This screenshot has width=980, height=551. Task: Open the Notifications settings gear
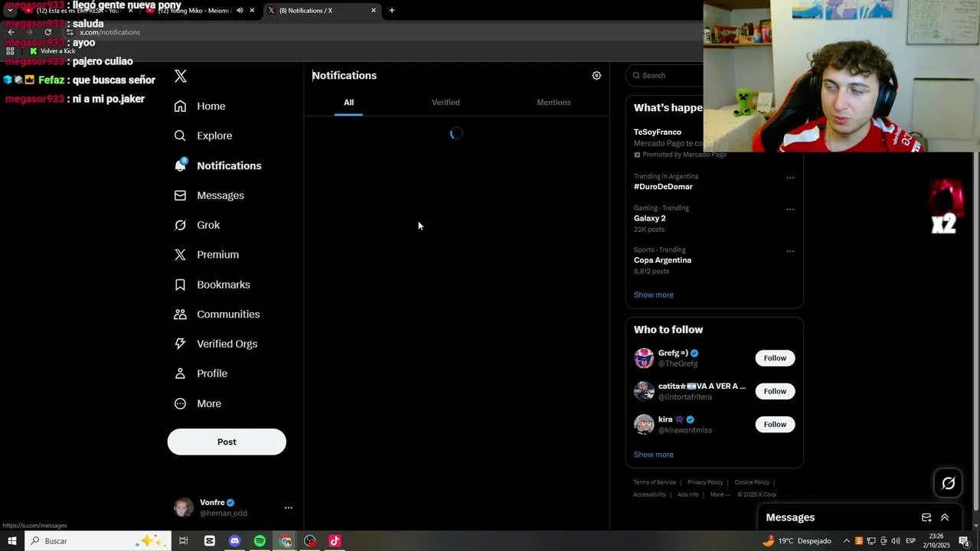pyautogui.click(x=596, y=75)
